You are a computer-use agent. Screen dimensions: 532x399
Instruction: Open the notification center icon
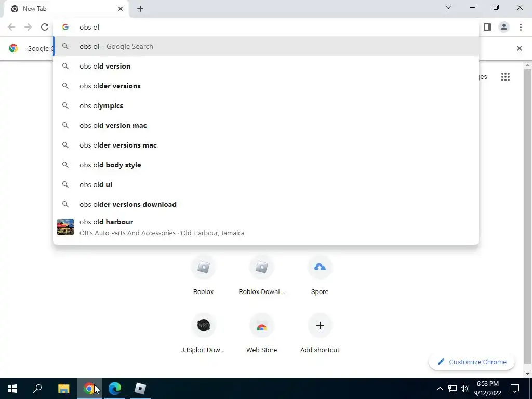coord(515,389)
